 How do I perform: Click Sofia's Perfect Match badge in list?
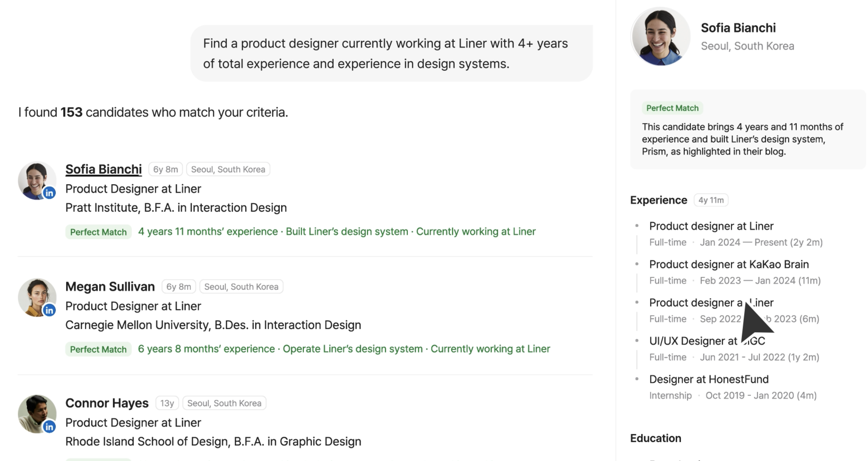[x=98, y=232]
